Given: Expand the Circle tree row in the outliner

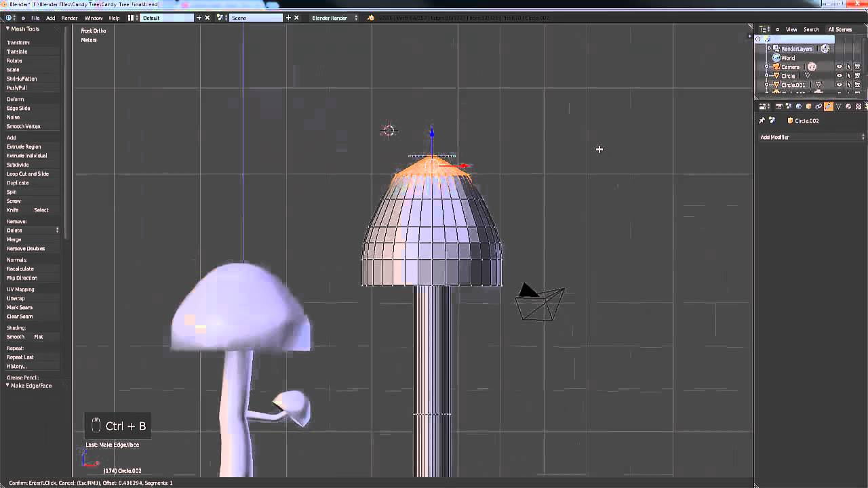Looking at the screenshot, I should tap(768, 75).
